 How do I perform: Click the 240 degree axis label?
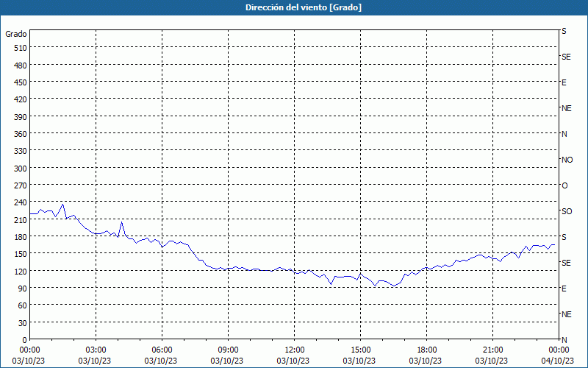pyautogui.click(x=21, y=203)
